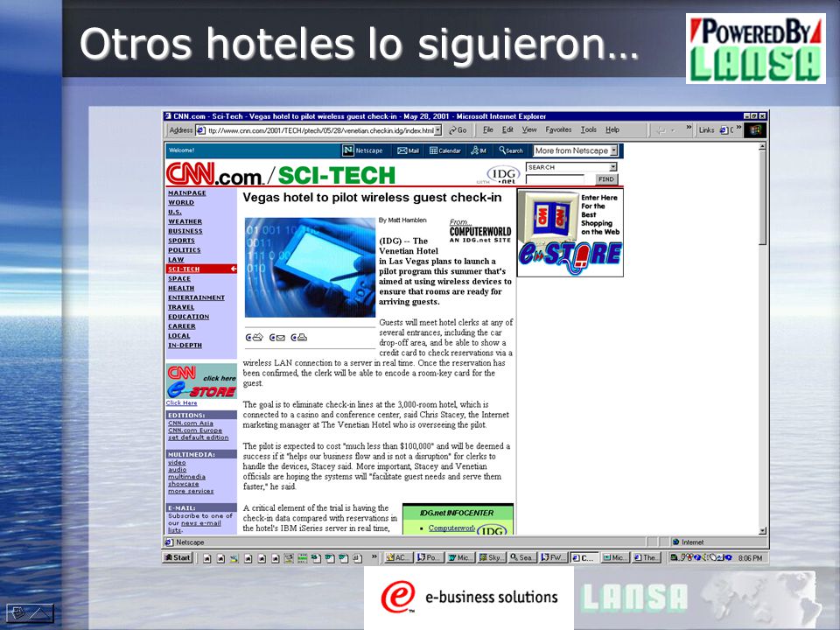Click the scroll down arrow in the browser
Screen dimensions: 840x630
click(x=763, y=530)
